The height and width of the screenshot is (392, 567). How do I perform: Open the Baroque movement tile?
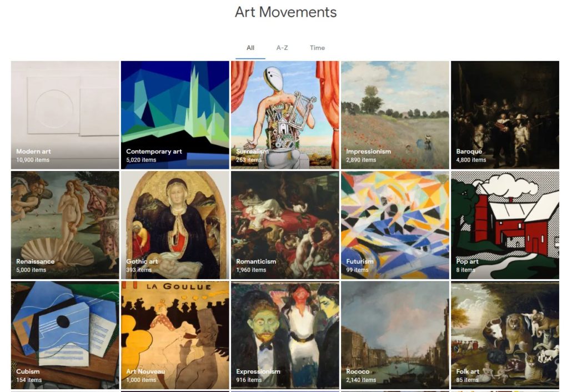[505, 115]
